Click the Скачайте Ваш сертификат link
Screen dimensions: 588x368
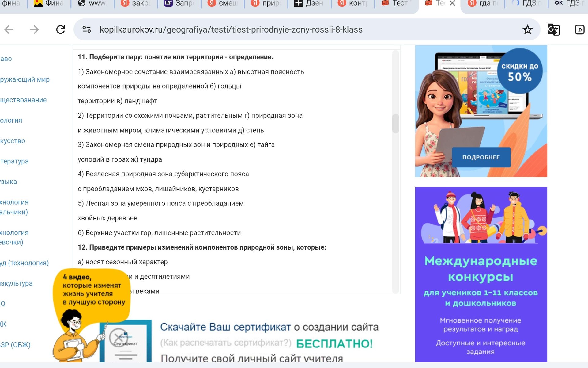pos(225,327)
